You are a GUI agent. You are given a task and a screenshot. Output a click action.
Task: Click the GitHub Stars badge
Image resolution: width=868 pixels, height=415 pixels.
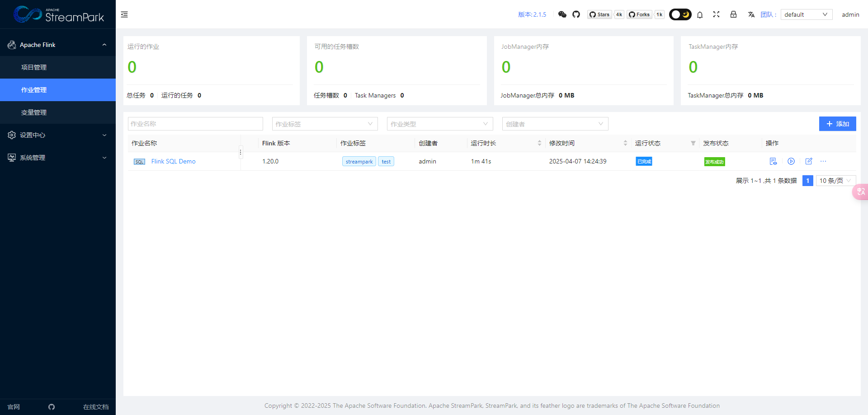(x=599, y=14)
